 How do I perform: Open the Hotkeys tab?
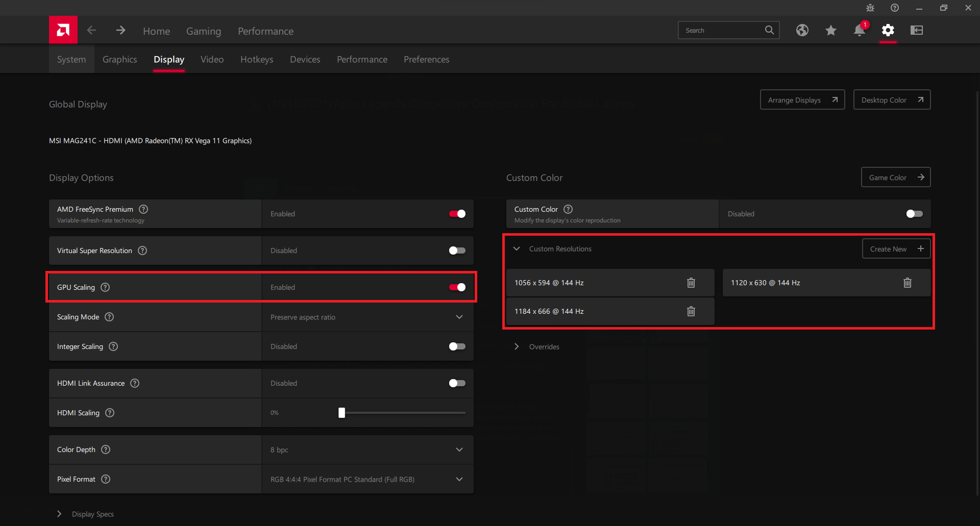[257, 60]
